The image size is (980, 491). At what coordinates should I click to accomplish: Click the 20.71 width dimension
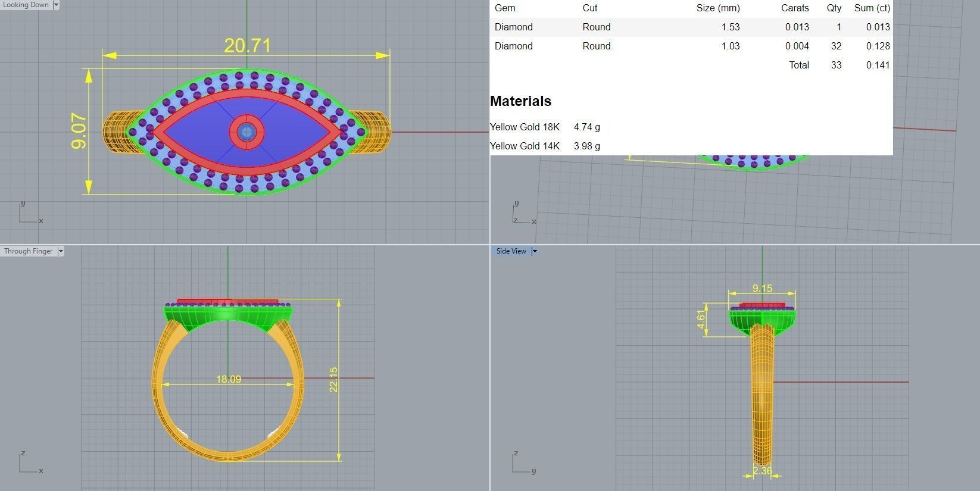click(247, 45)
